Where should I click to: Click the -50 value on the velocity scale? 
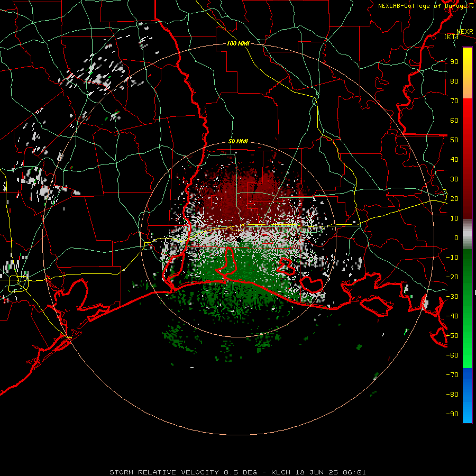point(452,336)
